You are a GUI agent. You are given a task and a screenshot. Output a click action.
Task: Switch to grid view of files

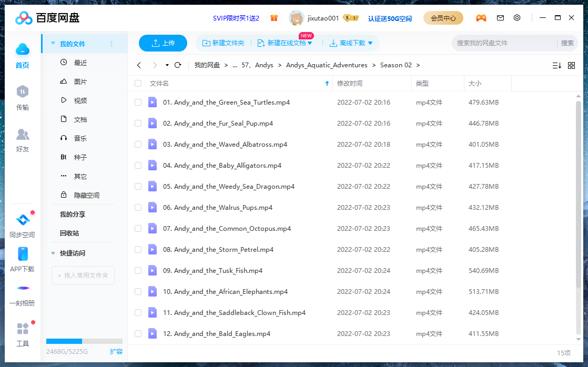point(571,65)
